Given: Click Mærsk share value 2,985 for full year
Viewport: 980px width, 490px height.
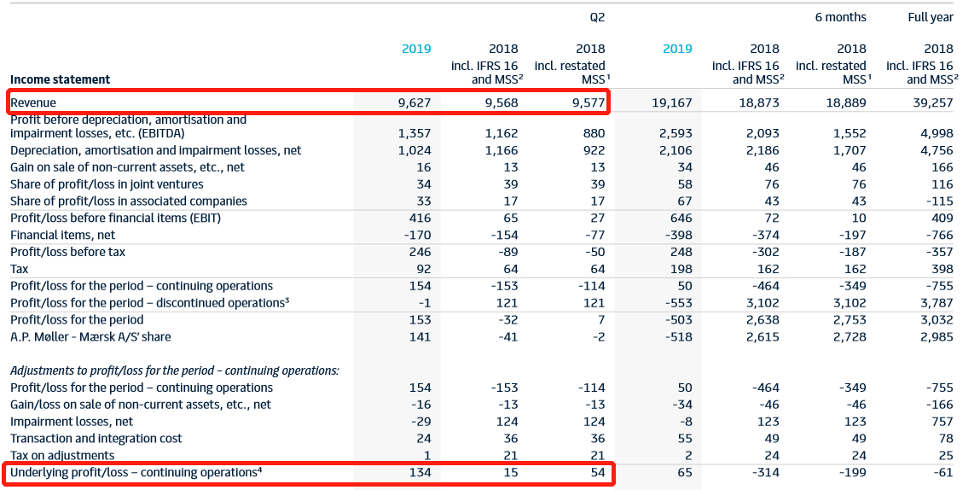Looking at the screenshot, I should point(937,336).
